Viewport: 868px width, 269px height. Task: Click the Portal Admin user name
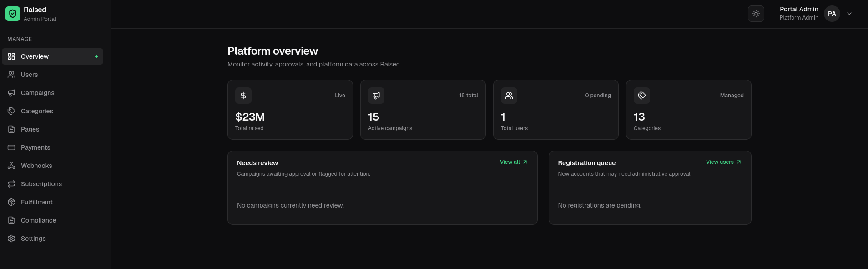pyautogui.click(x=799, y=9)
